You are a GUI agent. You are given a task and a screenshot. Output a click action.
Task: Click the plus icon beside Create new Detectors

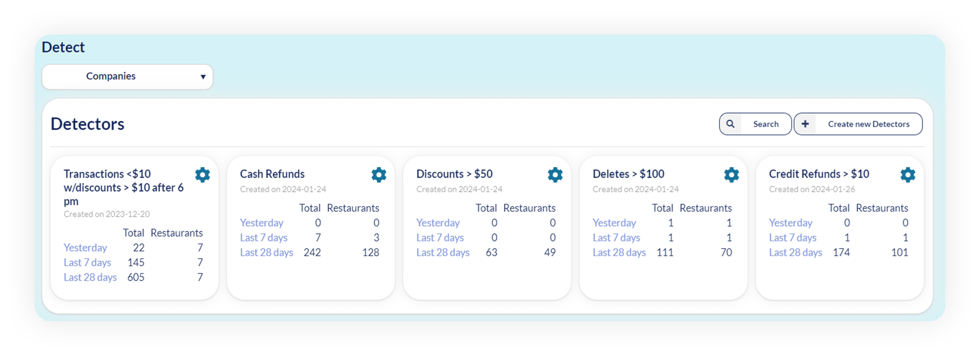(x=805, y=124)
